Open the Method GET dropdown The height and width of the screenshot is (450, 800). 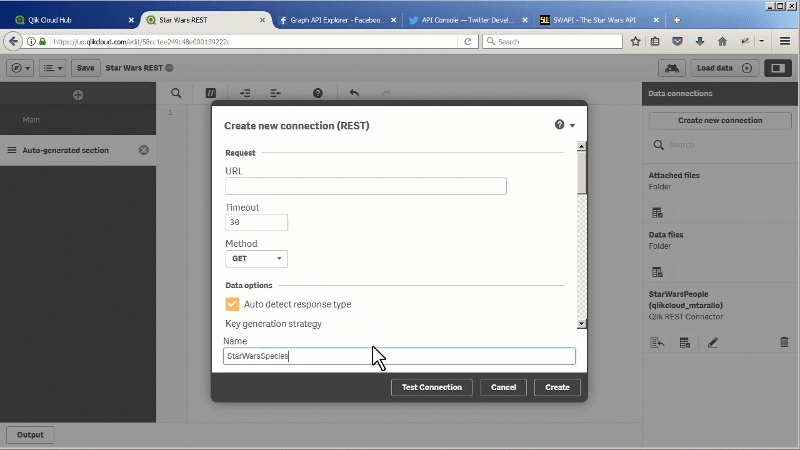point(257,259)
